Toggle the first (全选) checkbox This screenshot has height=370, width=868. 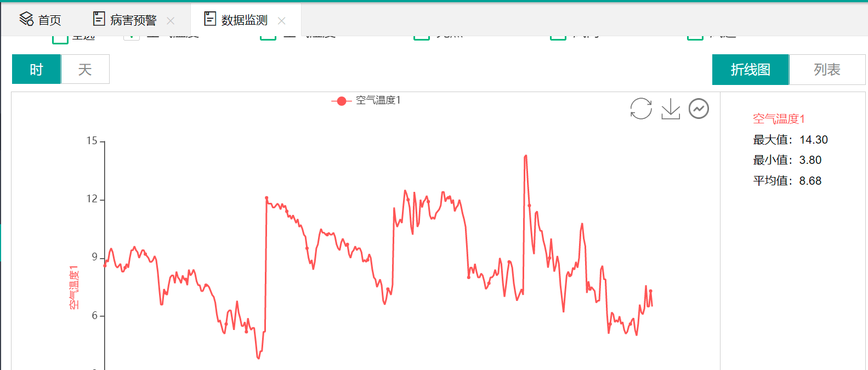pos(60,37)
